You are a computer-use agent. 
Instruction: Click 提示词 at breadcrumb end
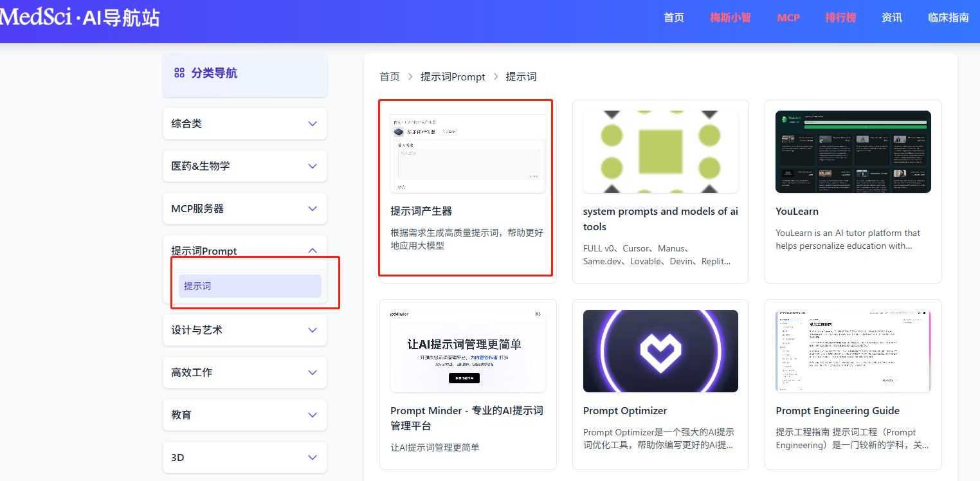point(521,77)
